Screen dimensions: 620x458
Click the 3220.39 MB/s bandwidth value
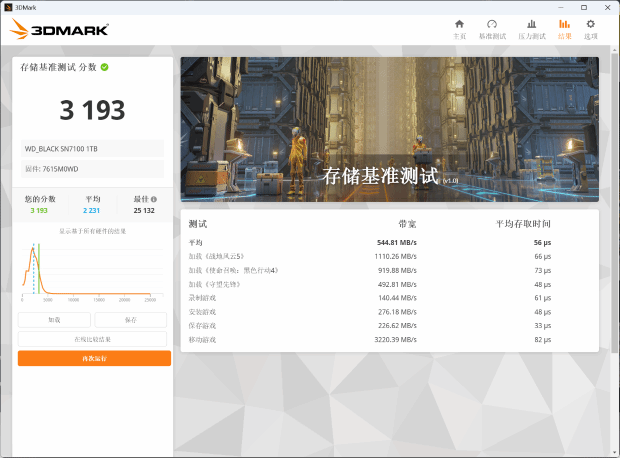point(395,340)
